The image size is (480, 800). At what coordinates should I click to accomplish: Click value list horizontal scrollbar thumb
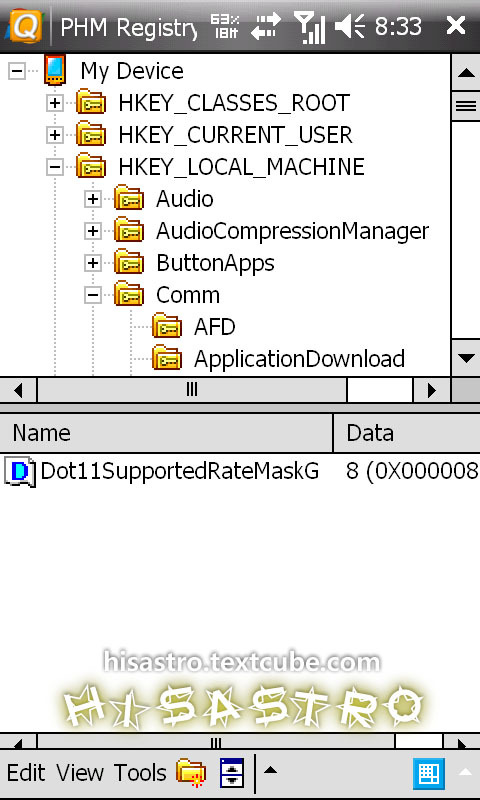(x=216, y=742)
